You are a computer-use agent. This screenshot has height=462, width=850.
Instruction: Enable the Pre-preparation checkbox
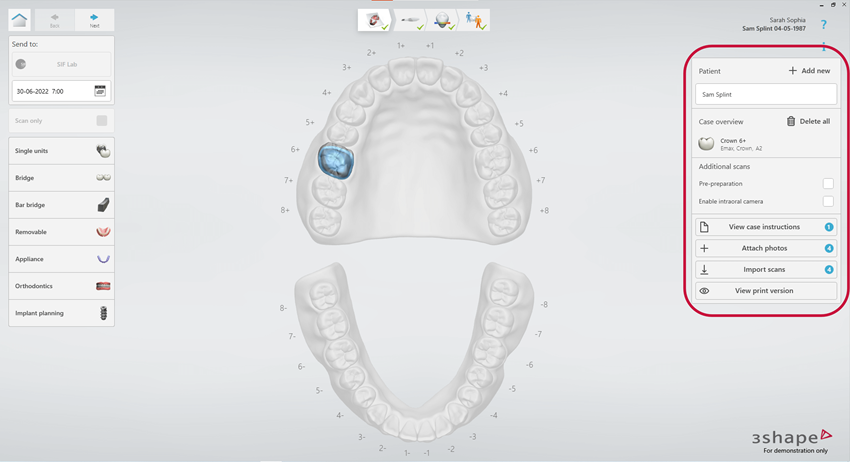point(828,184)
